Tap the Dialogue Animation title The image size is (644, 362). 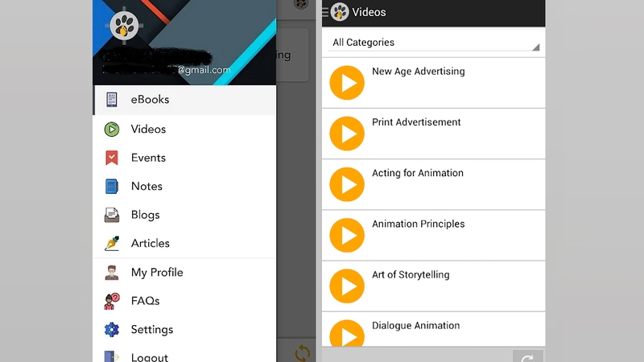[415, 326]
